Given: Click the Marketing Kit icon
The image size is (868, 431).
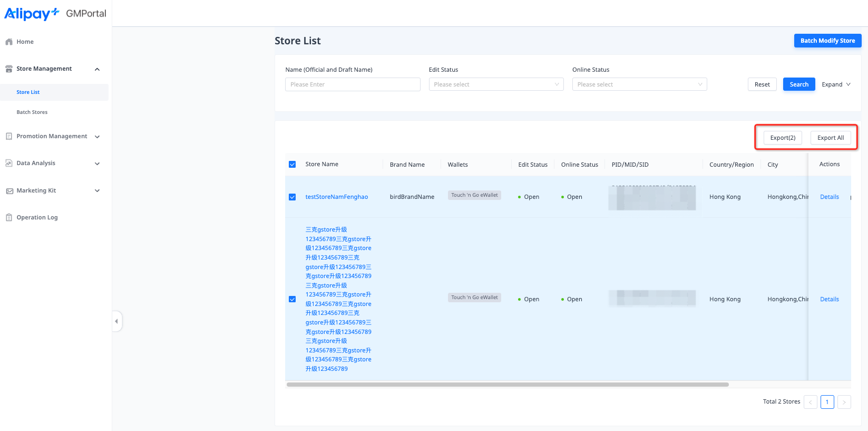Looking at the screenshot, I should click(9, 191).
